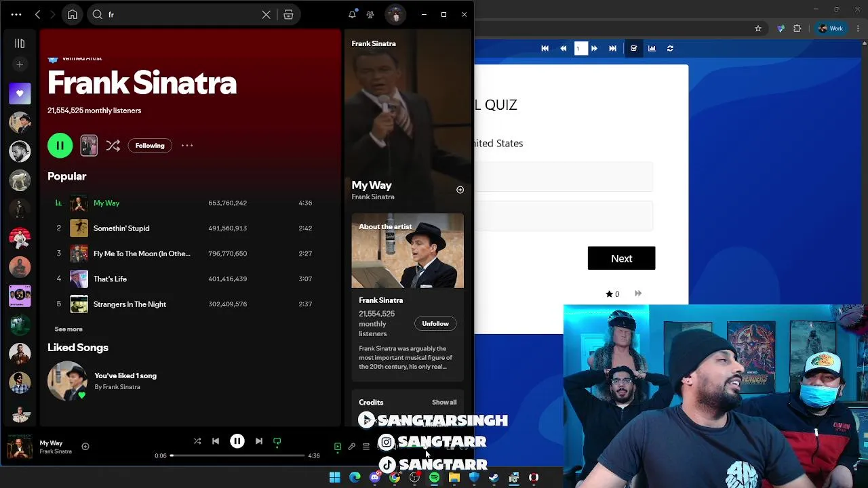Seek within the song progress bar
This screenshot has width=868, height=488.
point(237,455)
